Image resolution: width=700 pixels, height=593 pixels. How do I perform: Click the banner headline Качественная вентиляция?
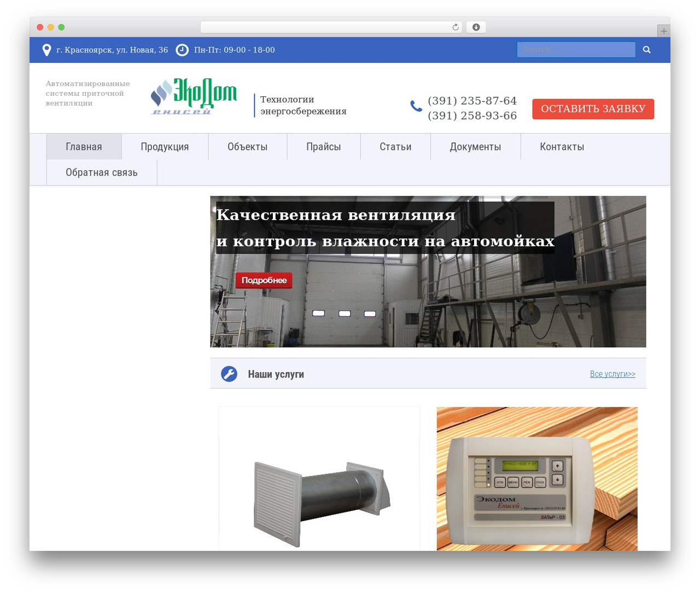(x=336, y=215)
